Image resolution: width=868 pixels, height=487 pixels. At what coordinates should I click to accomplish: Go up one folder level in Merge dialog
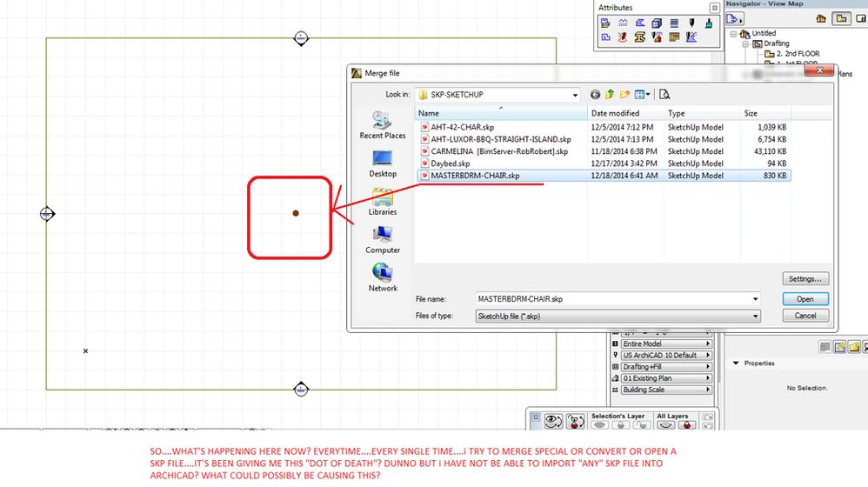[610, 95]
